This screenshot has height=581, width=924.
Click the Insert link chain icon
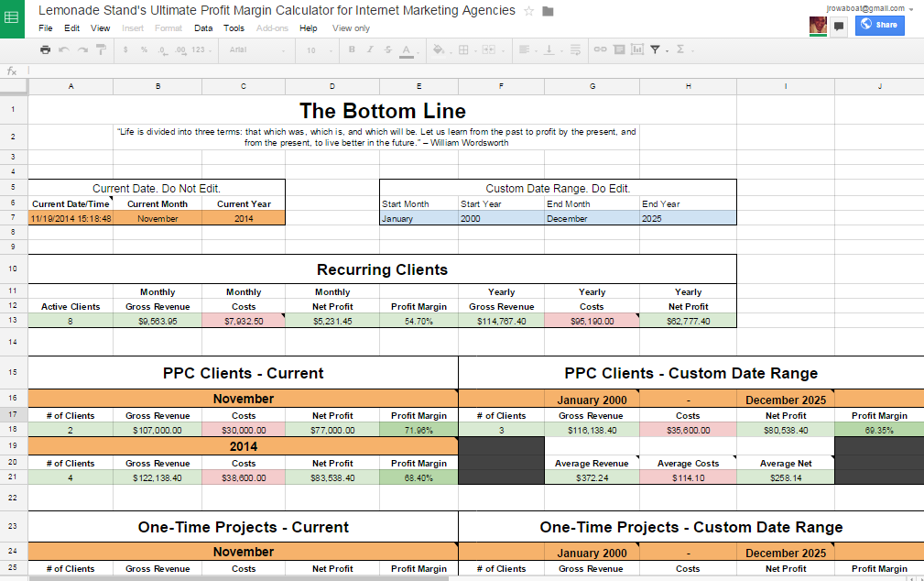(x=600, y=49)
